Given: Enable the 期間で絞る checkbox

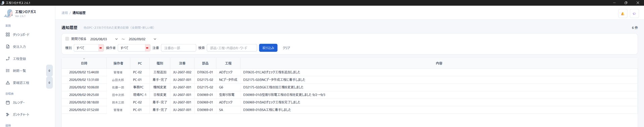Looking at the screenshot, I should 67,39.
